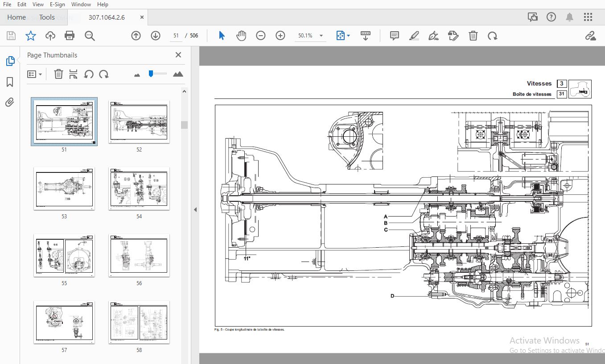Activate the hand pan tool

(241, 36)
